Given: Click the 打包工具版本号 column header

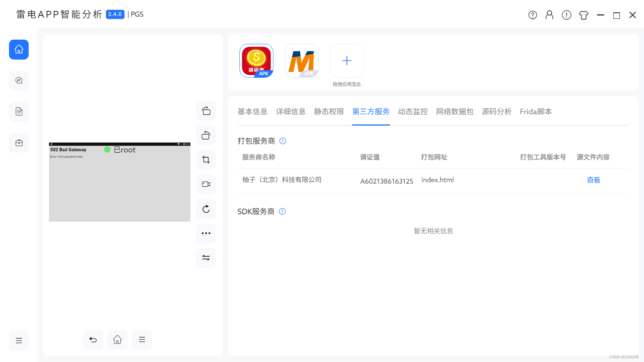Looking at the screenshot, I should (x=543, y=157).
